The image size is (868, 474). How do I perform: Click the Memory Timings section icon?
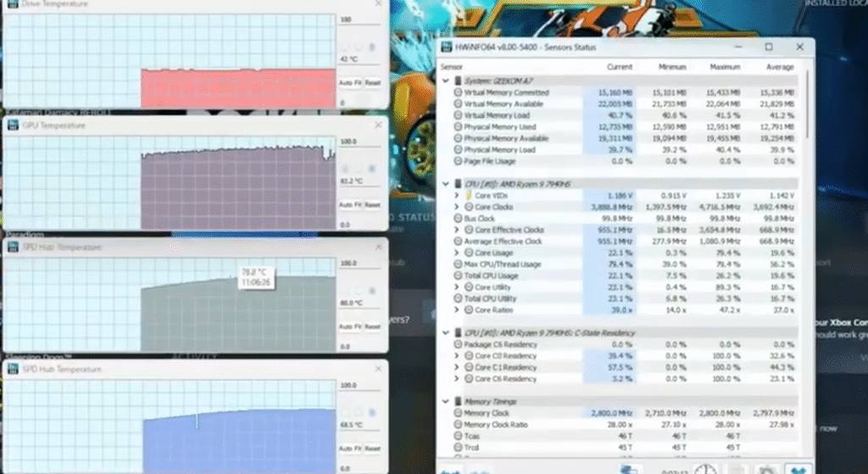point(458,401)
